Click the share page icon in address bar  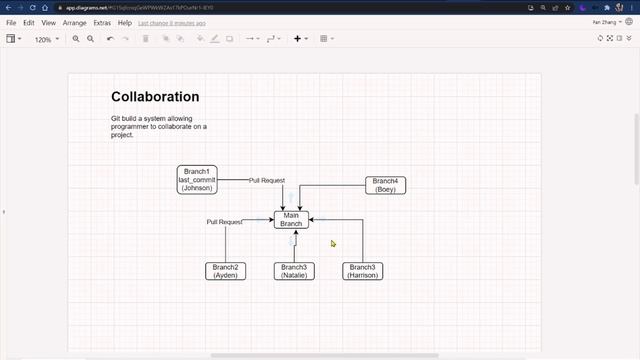click(x=555, y=7)
